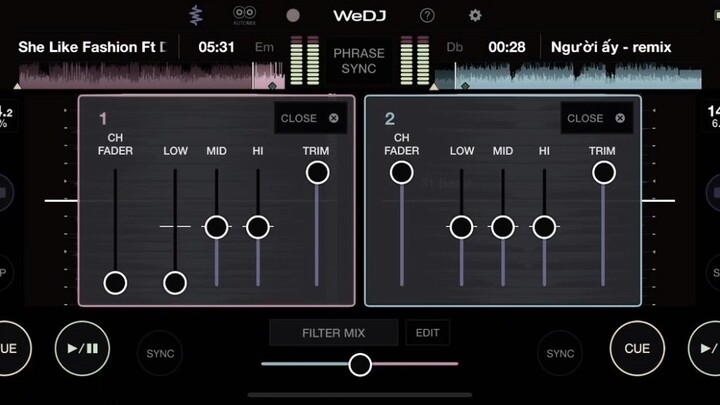Click the deck 1 MID EQ knob
Screen dimensions: 720x405
coord(216,227)
